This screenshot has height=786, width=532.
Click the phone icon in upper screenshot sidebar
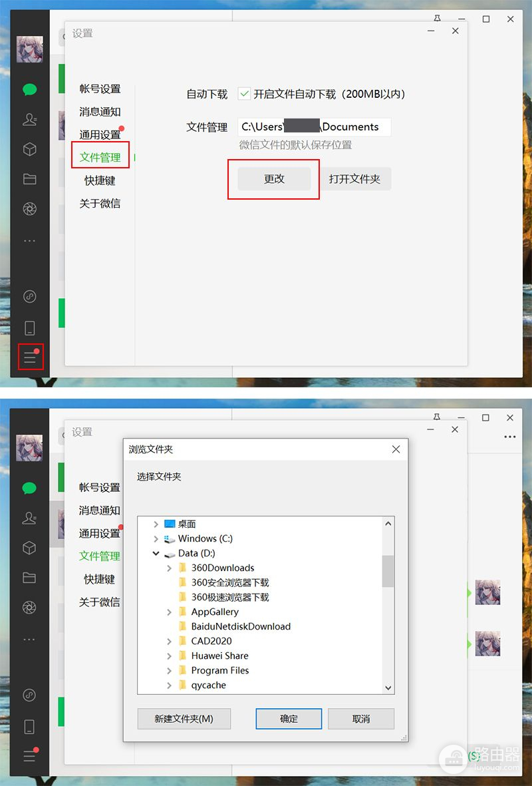pos(29,328)
